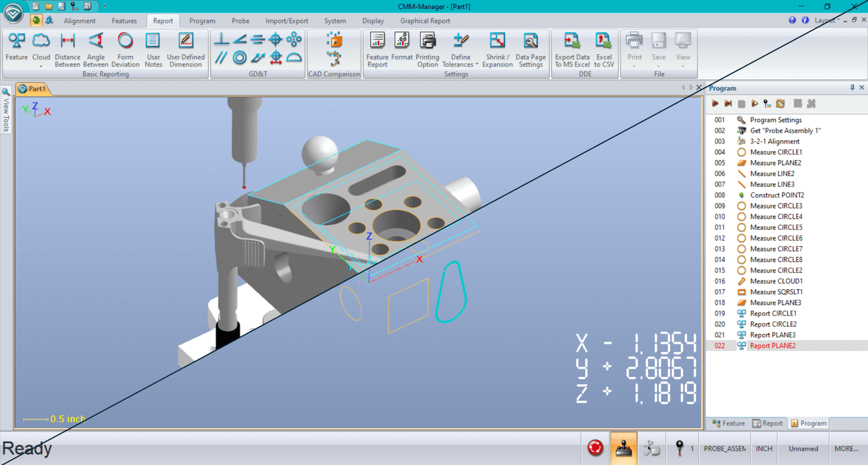Toggle the joystick manual mode button

[x=623, y=448]
